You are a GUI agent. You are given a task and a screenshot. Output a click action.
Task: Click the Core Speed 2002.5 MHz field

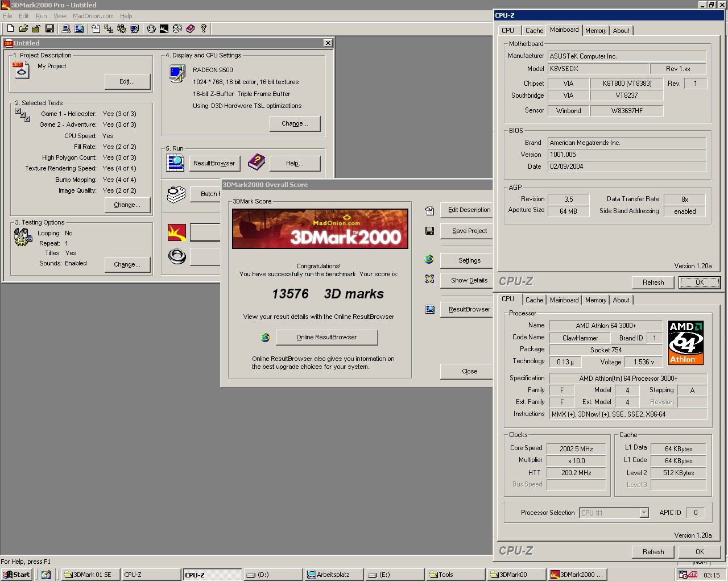click(x=576, y=449)
